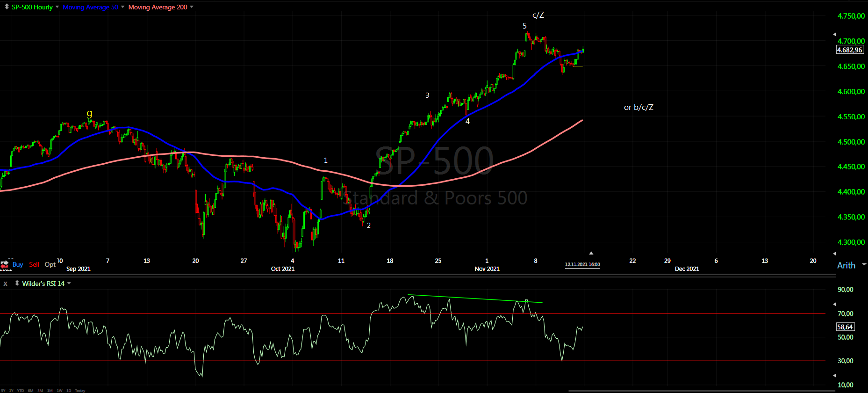Select the 1Y time range

(11, 391)
